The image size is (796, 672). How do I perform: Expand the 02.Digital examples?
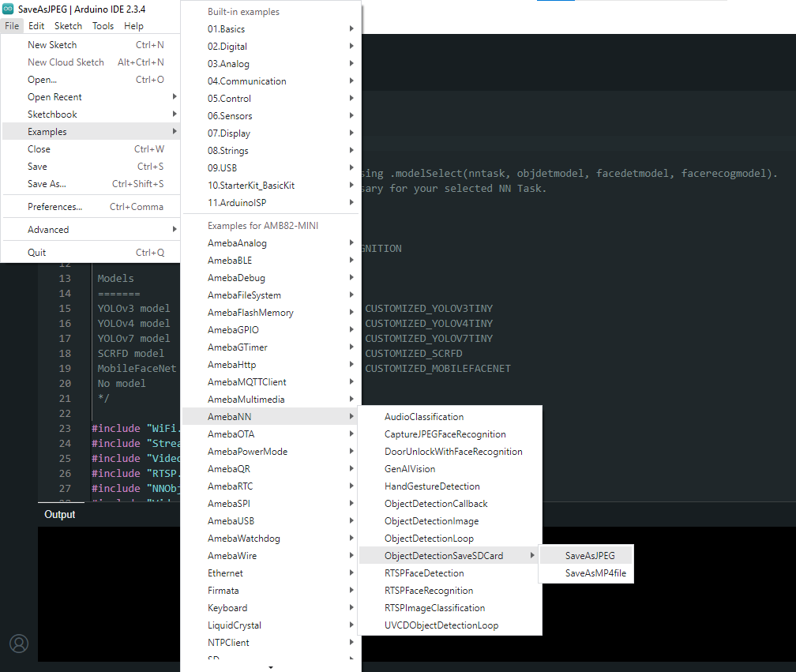coord(271,46)
